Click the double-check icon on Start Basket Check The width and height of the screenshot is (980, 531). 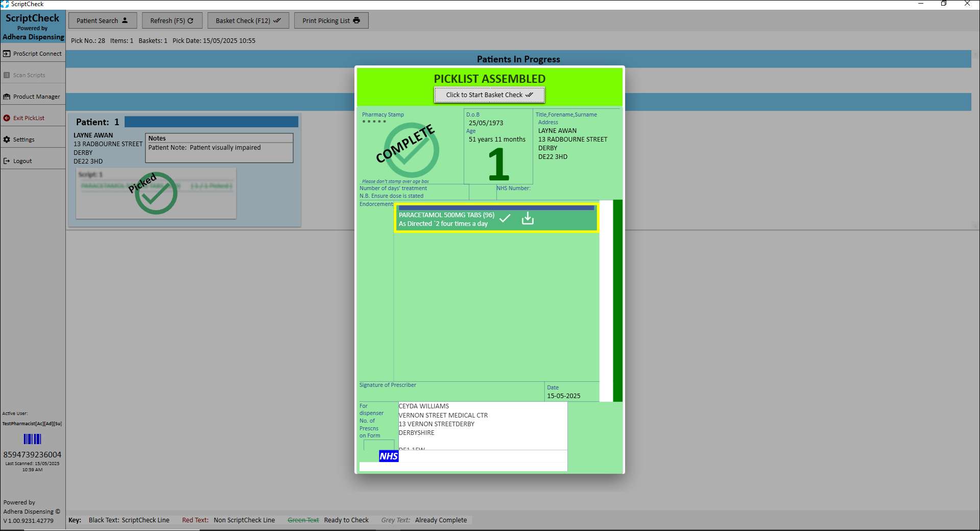point(529,95)
